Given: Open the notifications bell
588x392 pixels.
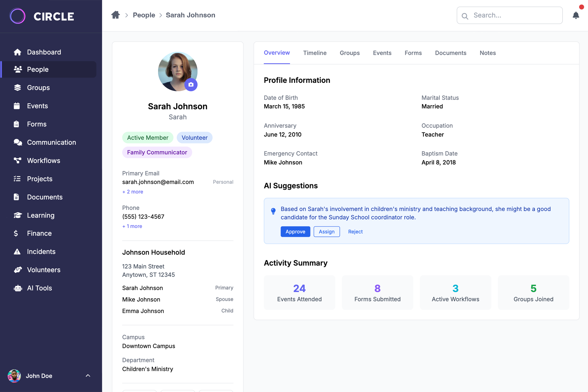Looking at the screenshot, I should [x=576, y=15].
